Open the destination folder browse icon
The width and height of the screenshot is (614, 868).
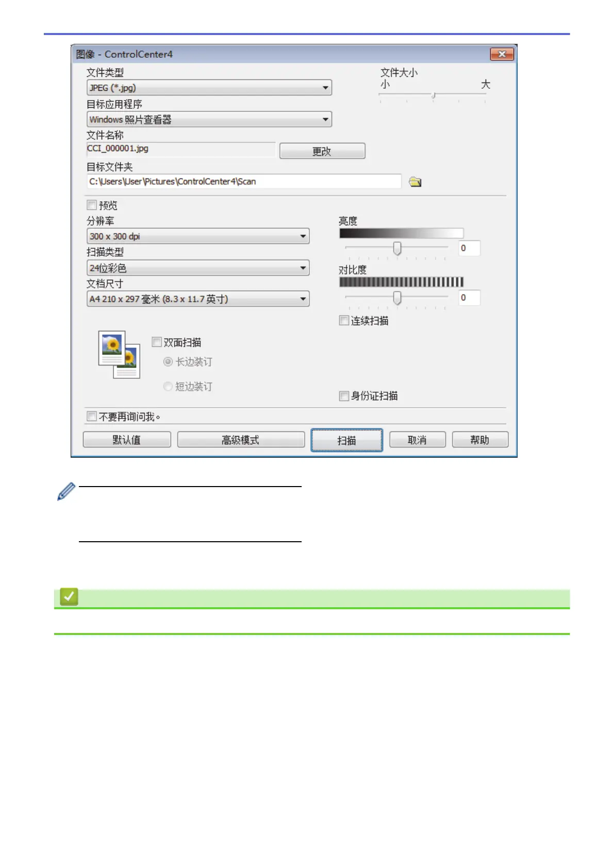click(415, 182)
